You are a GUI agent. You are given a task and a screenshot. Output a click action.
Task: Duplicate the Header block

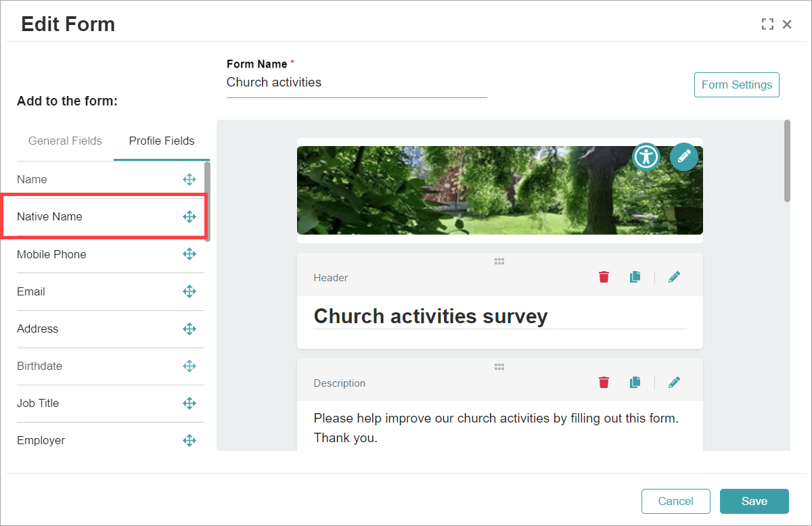pyautogui.click(x=635, y=277)
